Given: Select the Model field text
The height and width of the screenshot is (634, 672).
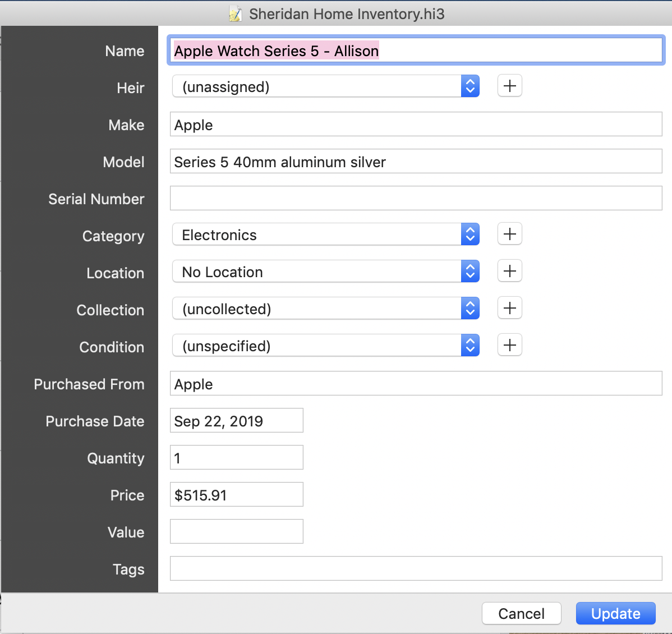Looking at the screenshot, I should tap(415, 162).
